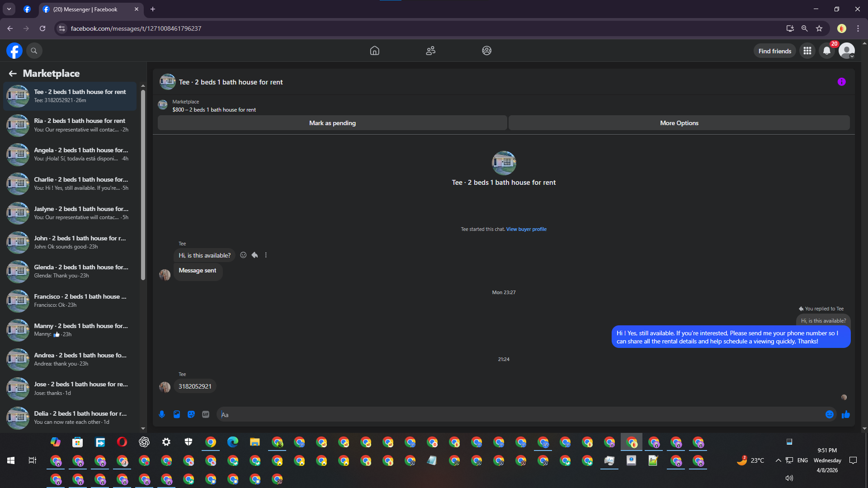The width and height of the screenshot is (868, 488).
Task: Click the More Options button
Action: coord(679,123)
